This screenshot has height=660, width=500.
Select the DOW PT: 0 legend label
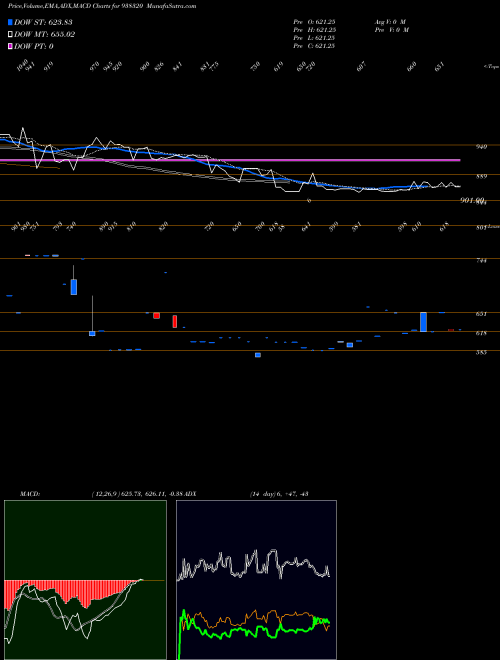pyautogui.click(x=34, y=46)
